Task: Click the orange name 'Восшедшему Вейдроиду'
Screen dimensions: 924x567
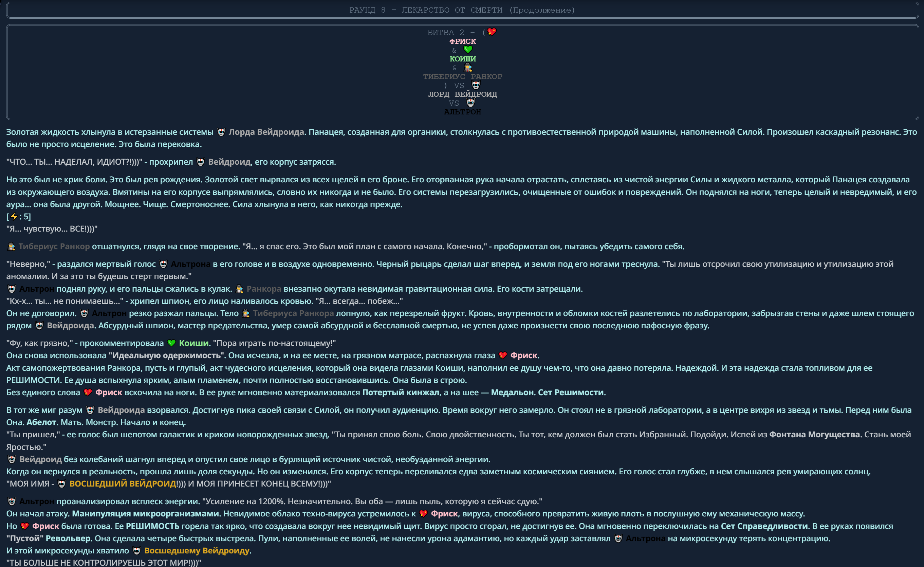Action: click(197, 551)
